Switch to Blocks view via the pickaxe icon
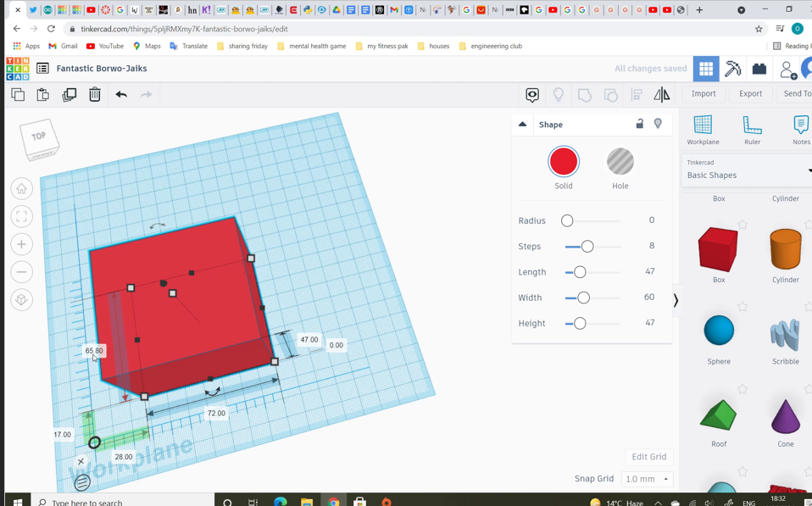812x506 pixels. tap(734, 69)
